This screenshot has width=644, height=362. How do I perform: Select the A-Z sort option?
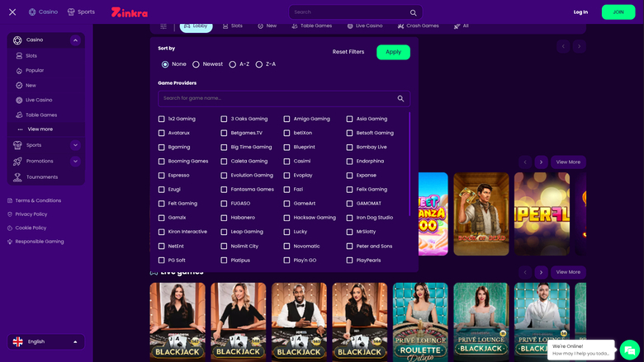click(232, 64)
